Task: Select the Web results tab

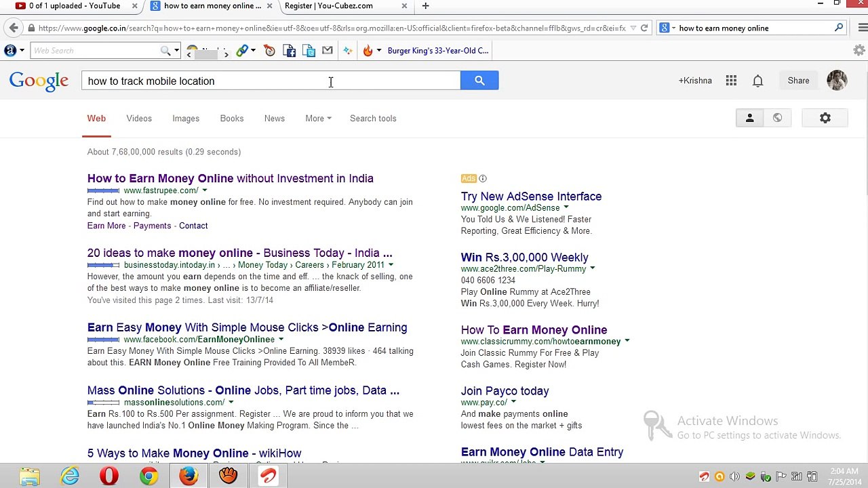Action: (96, 119)
